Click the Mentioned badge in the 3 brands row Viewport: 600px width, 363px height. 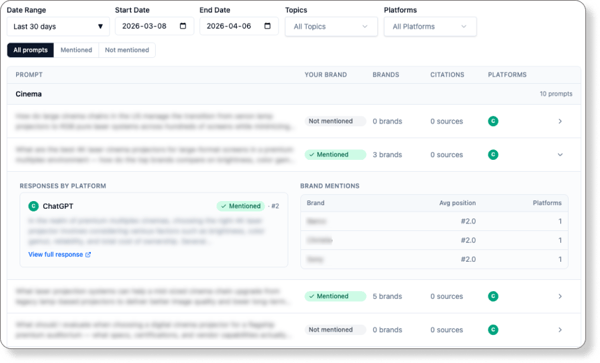tap(335, 155)
